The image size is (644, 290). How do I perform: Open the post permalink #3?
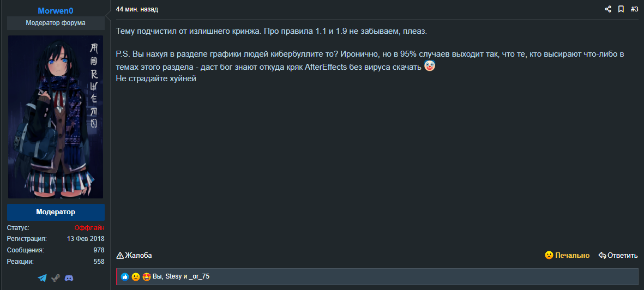[634, 9]
